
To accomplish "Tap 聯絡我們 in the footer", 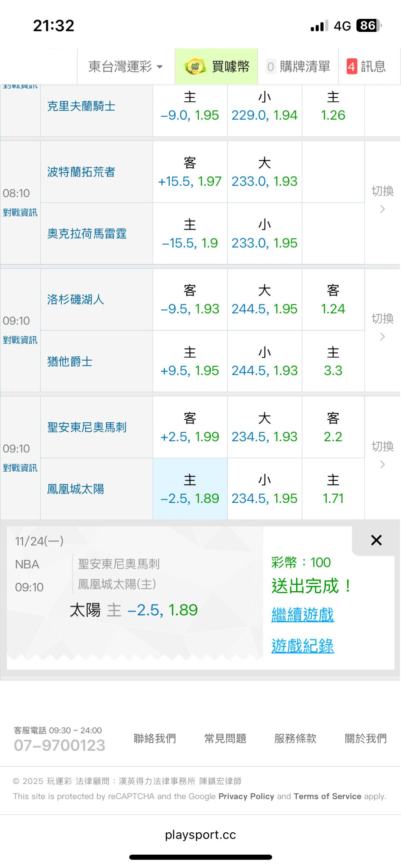I will [x=155, y=738].
